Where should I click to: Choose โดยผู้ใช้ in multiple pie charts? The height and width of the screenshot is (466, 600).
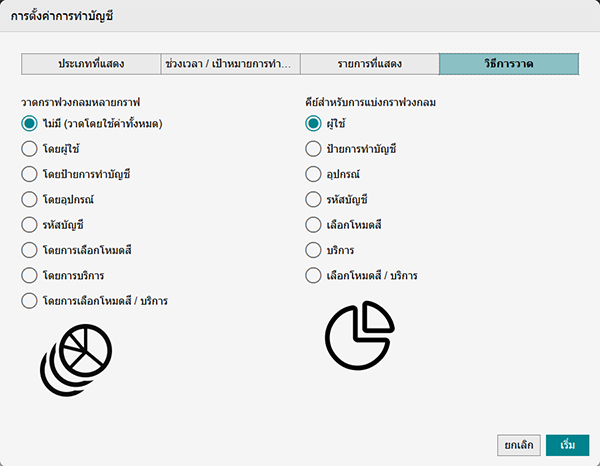(x=29, y=149)
